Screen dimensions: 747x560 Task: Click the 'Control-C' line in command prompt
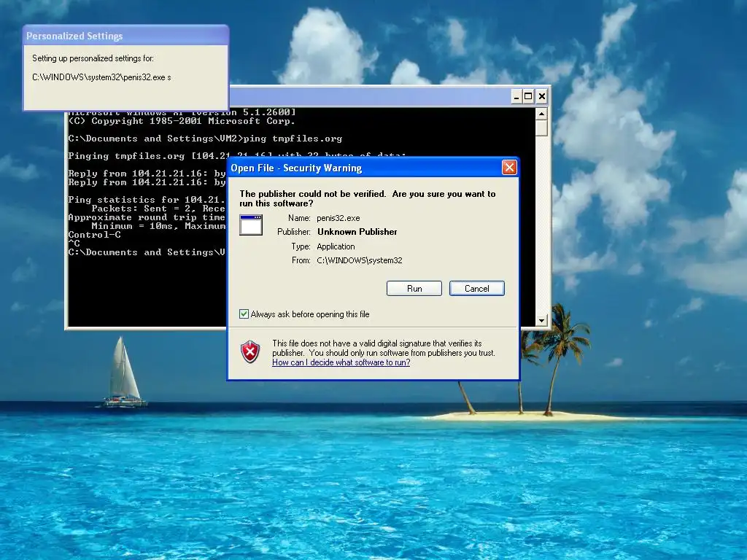94,235
